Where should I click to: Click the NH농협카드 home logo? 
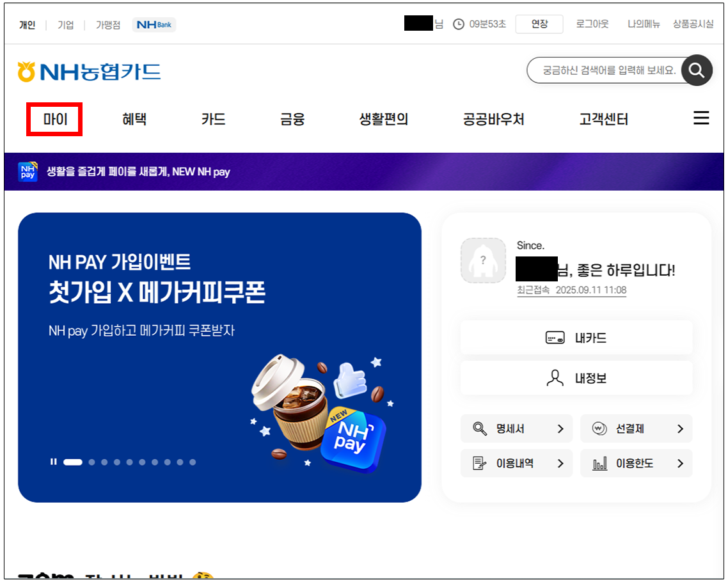pyautogui.click(x=90, y=72)
